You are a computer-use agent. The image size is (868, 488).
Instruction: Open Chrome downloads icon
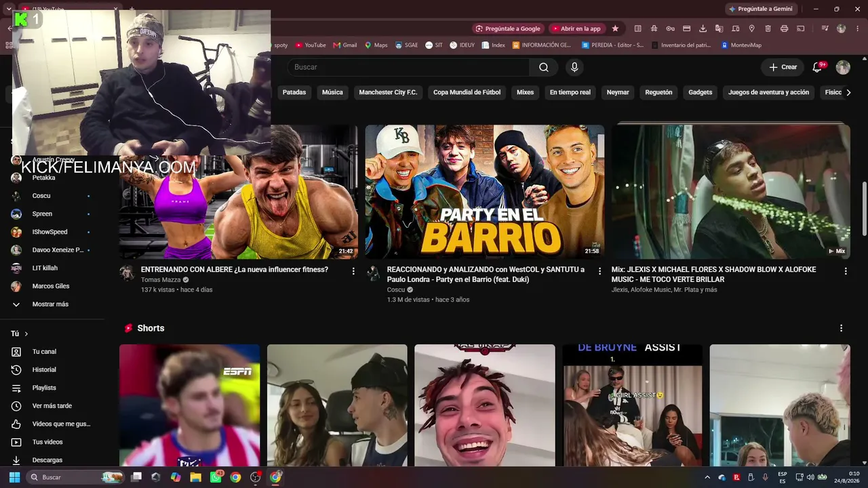(703, 28)
